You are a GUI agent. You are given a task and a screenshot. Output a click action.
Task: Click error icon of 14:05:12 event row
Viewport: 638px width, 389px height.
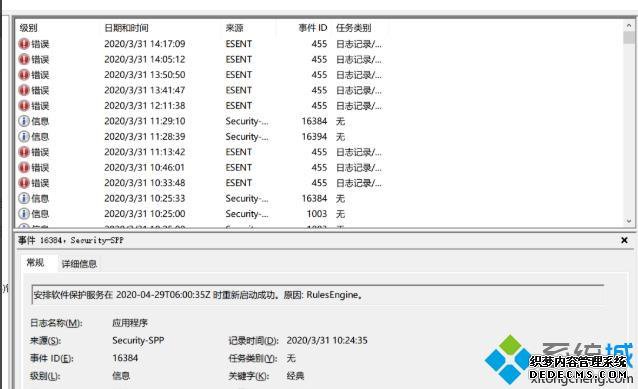(24, 59)
